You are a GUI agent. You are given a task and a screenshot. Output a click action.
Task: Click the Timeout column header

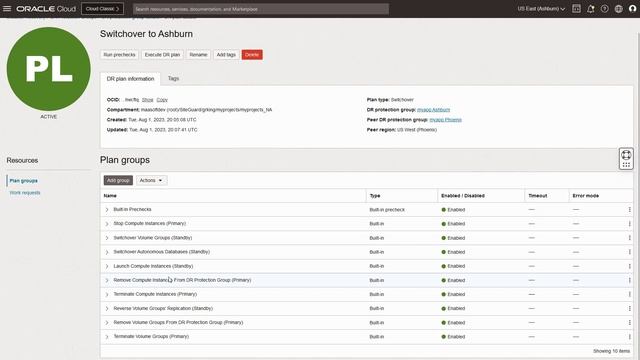[x=538, y=196]
